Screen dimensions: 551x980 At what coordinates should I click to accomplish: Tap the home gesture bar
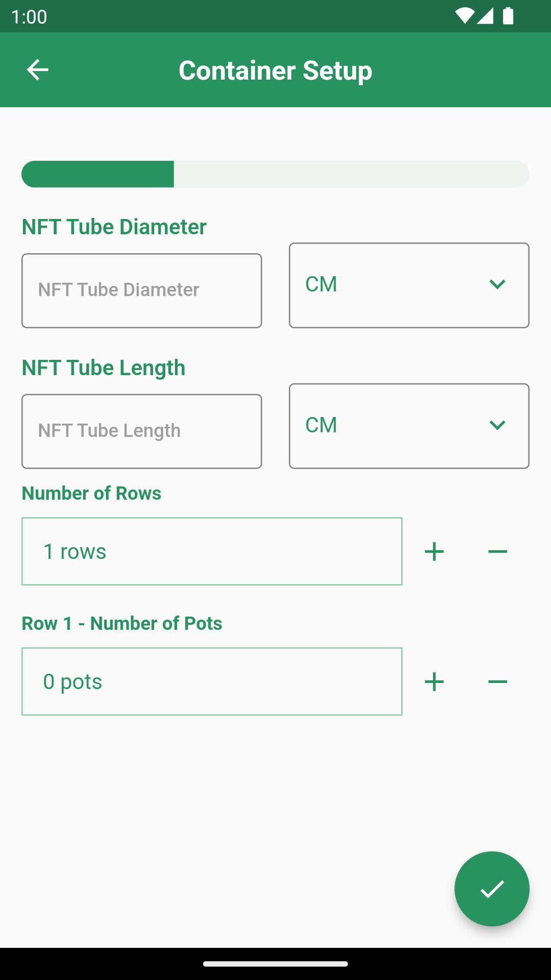[x=275, y=964]
